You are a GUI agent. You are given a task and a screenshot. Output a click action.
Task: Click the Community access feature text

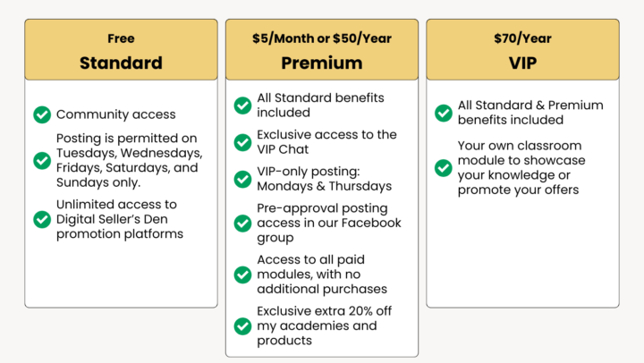coord(116,114)
